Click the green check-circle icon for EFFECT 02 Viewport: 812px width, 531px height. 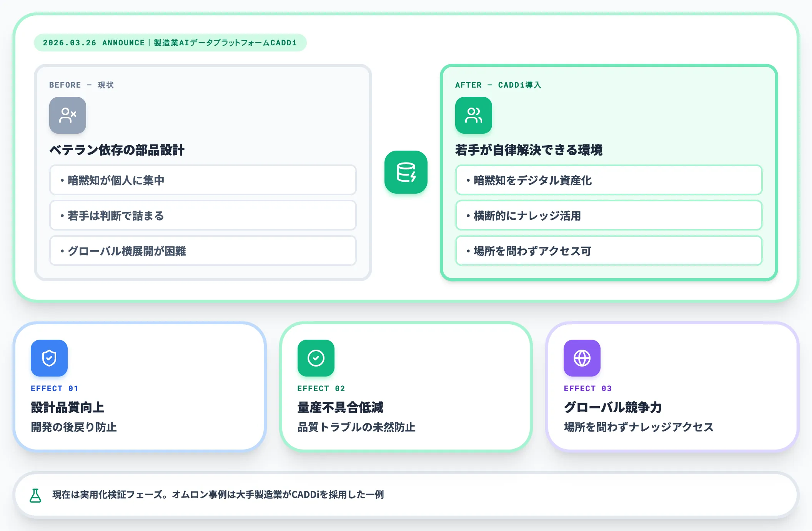pos(316,358)
